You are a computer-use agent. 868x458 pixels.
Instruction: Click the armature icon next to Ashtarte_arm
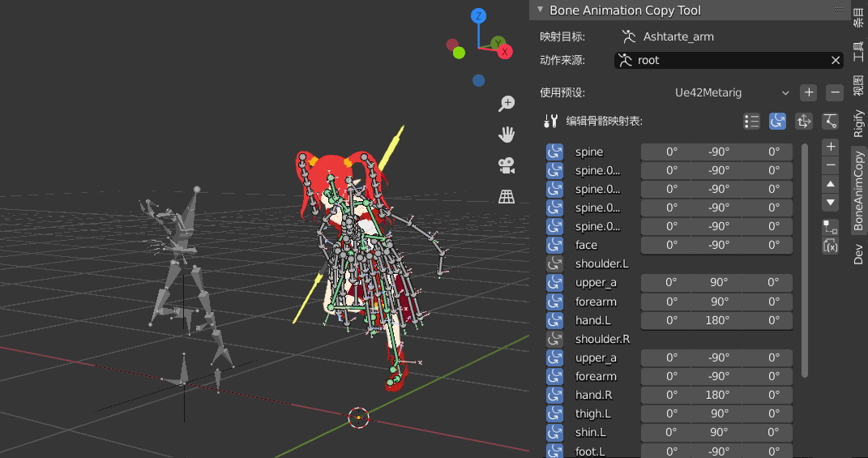(x=629, y=36)
